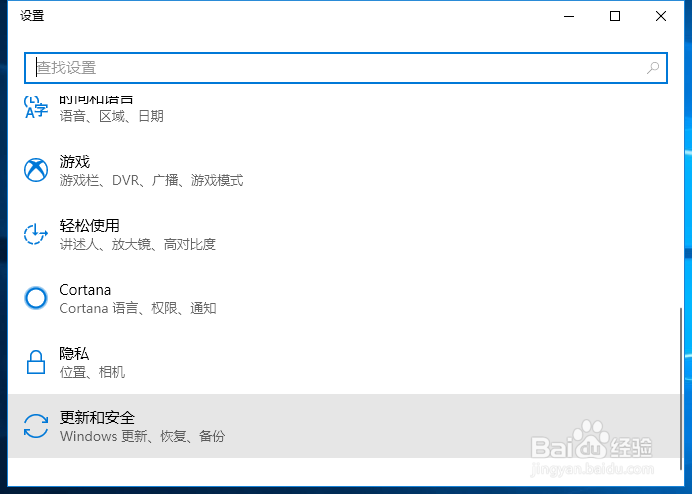Click the Time & Language icon
Screen dimensions: 692x494
[35, 107]
